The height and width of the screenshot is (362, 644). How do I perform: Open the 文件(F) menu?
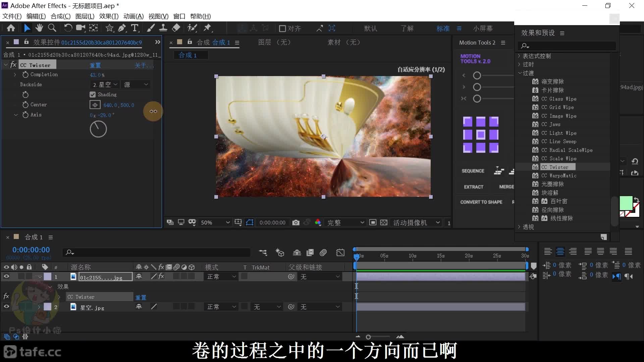pyautogui.click(x=12, y=16)
